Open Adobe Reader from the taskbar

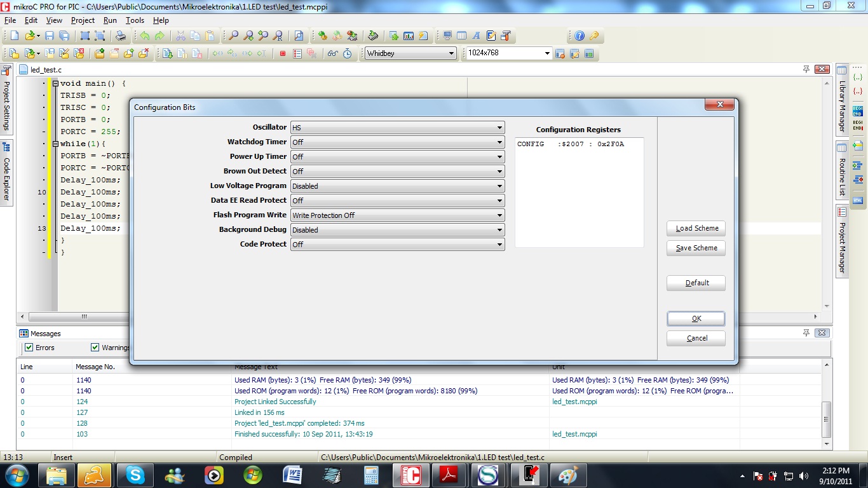click(450, 475)
